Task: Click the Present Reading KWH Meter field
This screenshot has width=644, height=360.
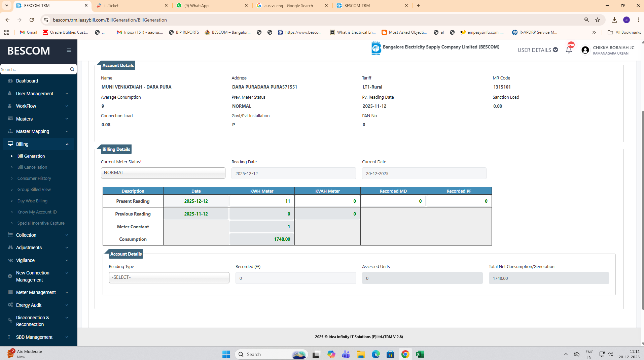Action: 261,201
